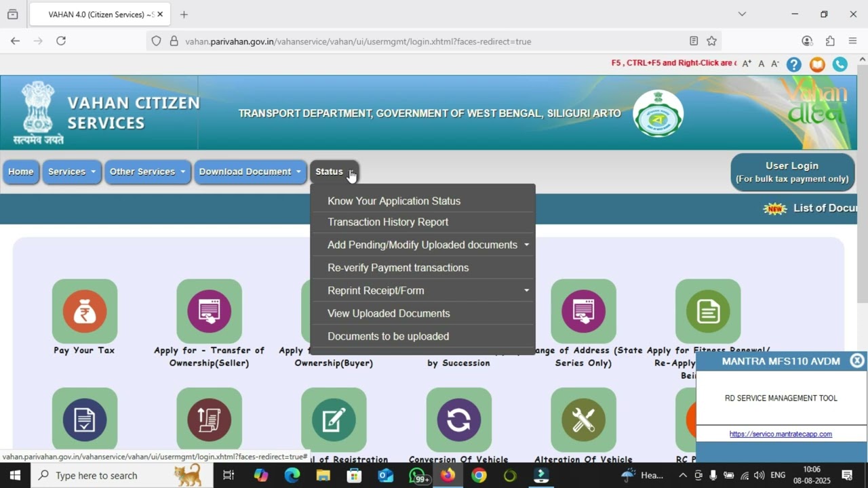The height and width of the screenshot is (488, 868).
Task: Open Google Chrome from the taskbar
Action: pos(479,475)
